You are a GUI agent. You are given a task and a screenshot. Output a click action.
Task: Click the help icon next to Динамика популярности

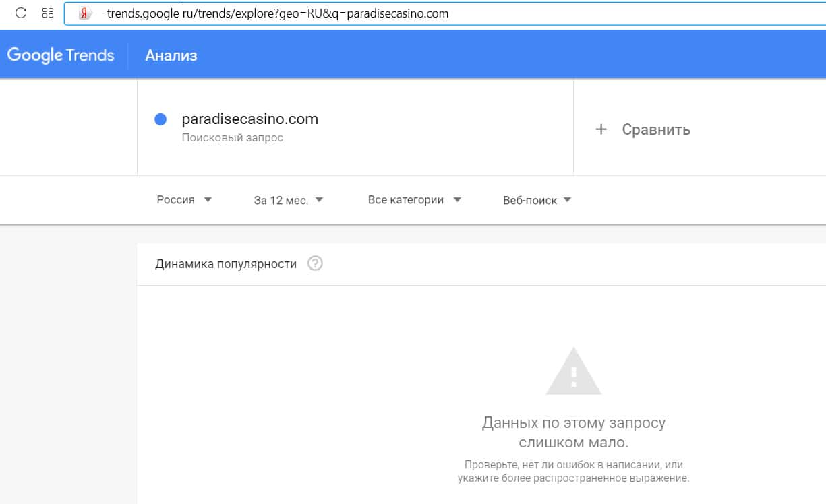click(x=315, y=263)
